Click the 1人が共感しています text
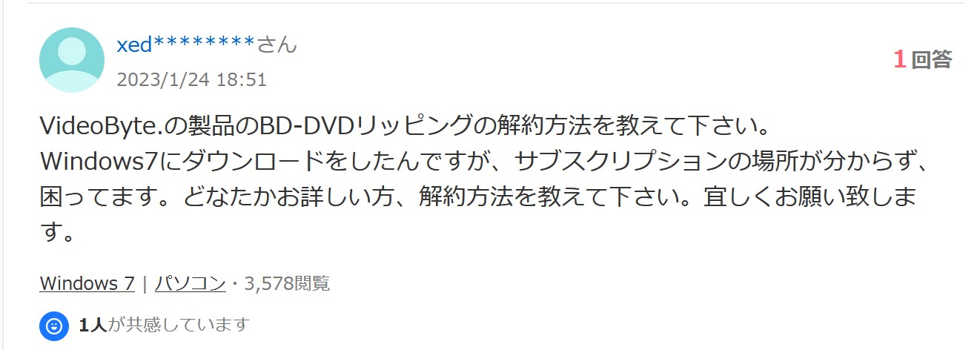This screenshot has height=350, width=980. point(163,325)
